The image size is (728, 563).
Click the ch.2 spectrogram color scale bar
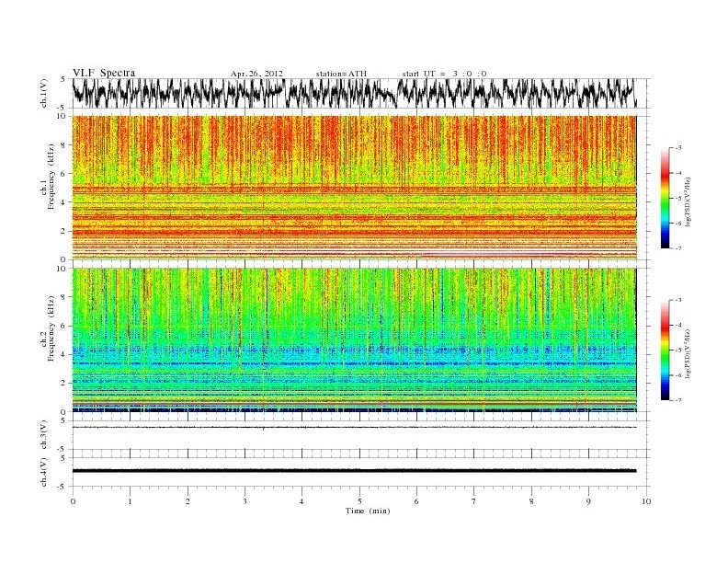point(665,350)
